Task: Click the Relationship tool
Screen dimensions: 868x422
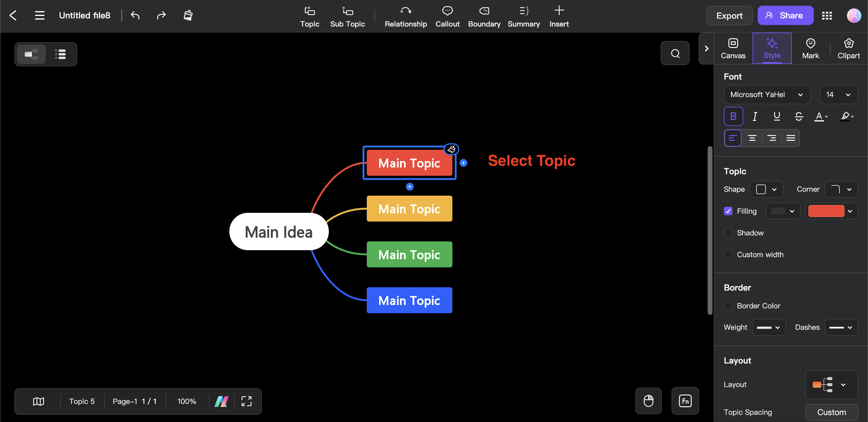Action: click(x=406, y=15)
